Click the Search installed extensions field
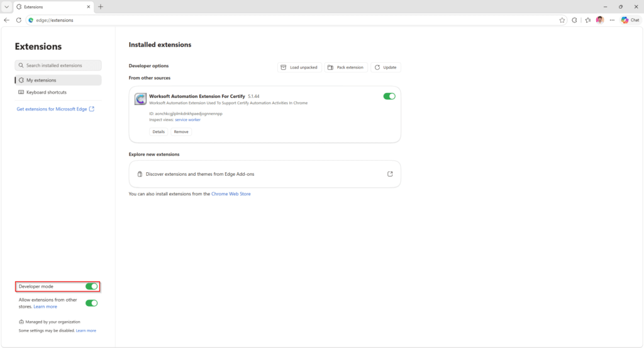This screenshot has width=644, height=348. (58, 65)
